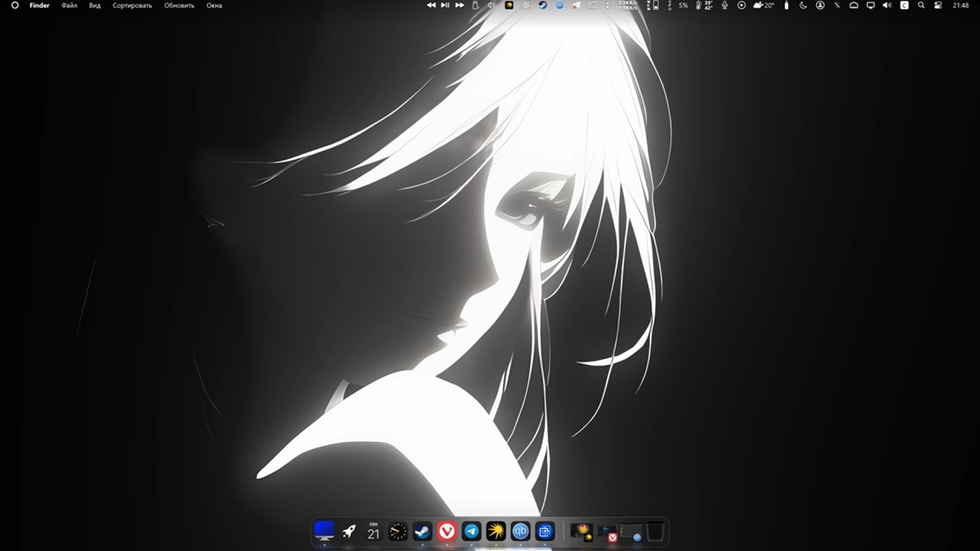
Task: Toggle the crescent moon Focus icon
Action: [804, 5]
